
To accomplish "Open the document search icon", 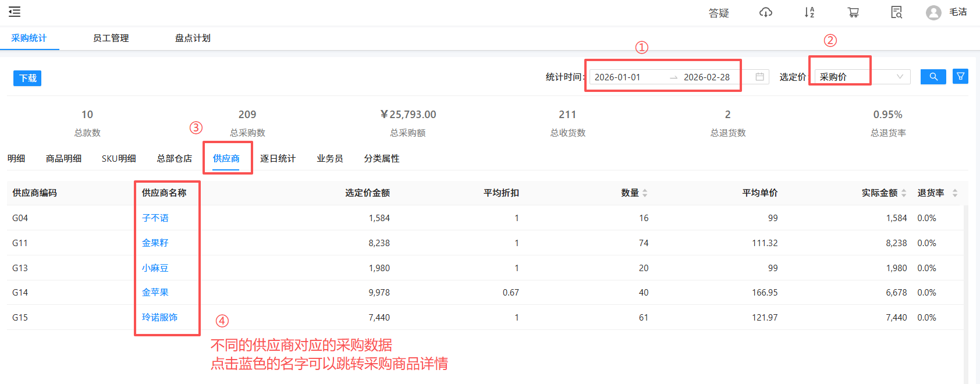I will (897, 12).
